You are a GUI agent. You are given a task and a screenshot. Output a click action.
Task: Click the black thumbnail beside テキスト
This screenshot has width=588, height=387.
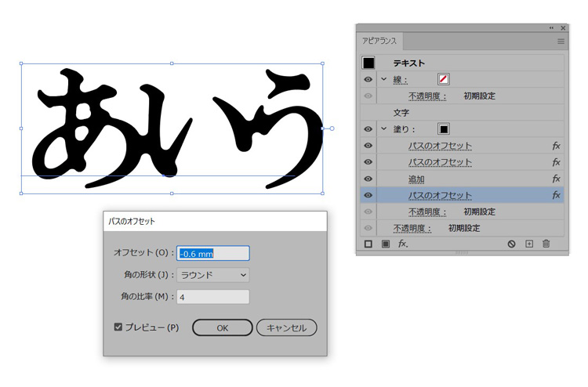point(368,63)
